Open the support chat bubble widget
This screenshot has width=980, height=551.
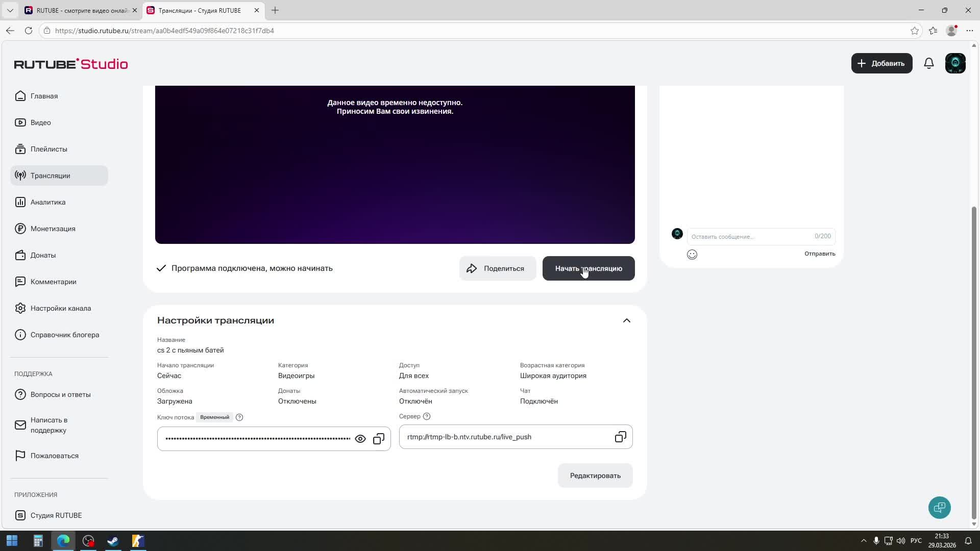point(939,508)
